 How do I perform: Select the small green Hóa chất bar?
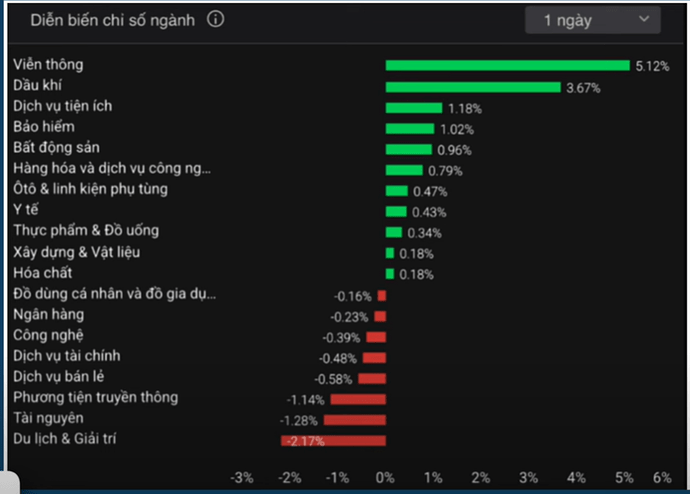[390, 273]
